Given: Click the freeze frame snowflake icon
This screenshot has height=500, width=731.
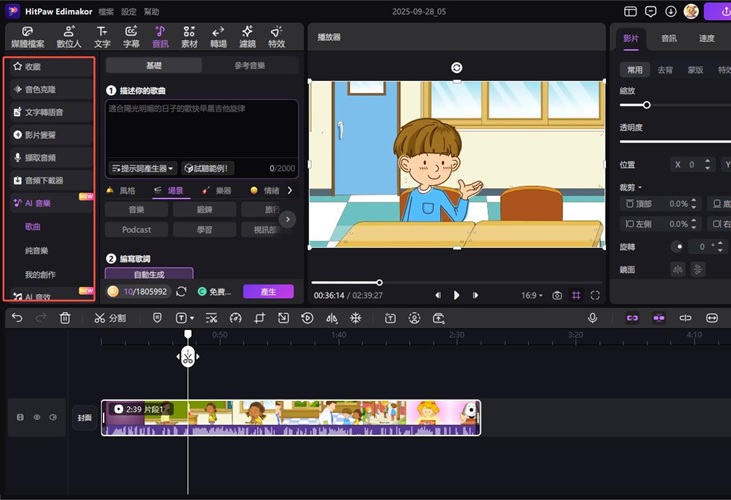Looking at the screenshot, I should (x=354, y=318).
